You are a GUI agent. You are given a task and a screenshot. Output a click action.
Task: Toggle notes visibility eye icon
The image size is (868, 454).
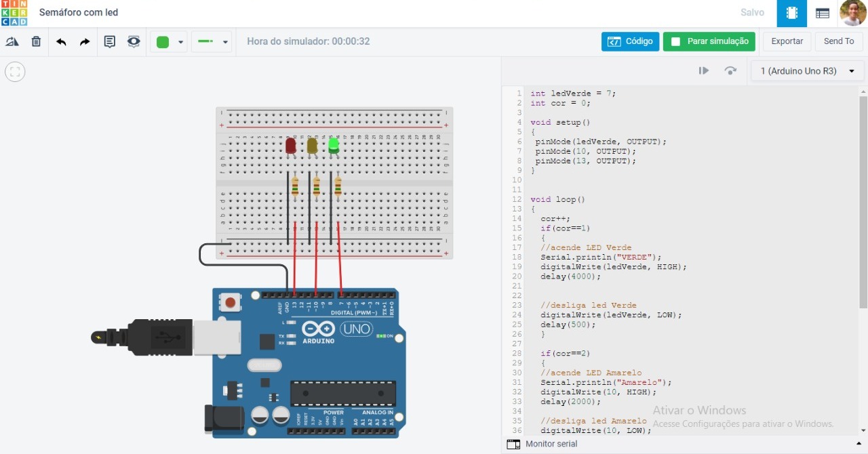(134, 42)
